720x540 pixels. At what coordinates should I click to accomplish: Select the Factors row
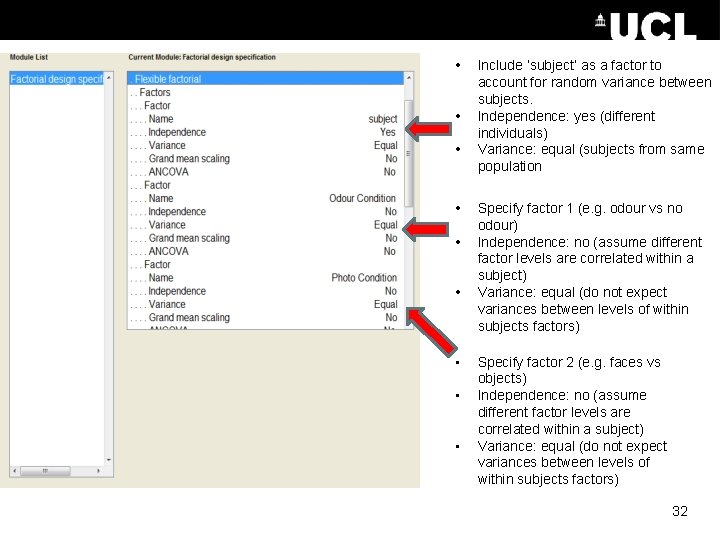tap(266, 92)
